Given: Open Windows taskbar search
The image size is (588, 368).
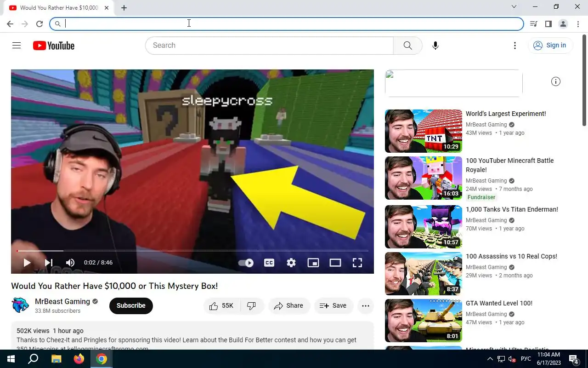Looking at the screenshot, I should pos(33,359).
